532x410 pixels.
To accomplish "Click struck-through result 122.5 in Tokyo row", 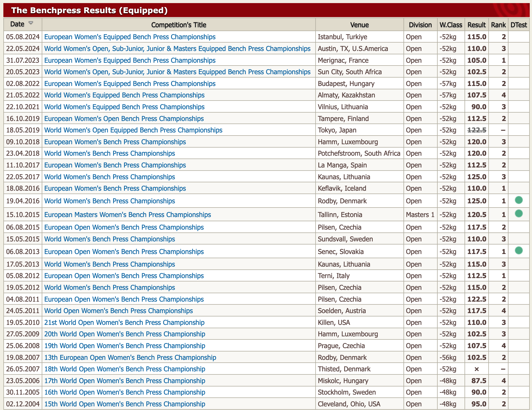I will coord(477,130).
